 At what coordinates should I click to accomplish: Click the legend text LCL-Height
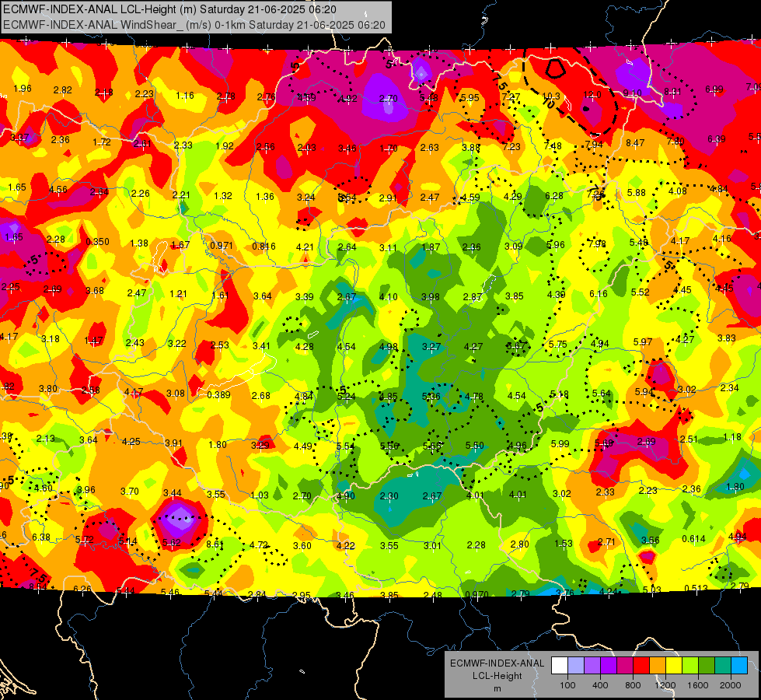click(497, 676)
